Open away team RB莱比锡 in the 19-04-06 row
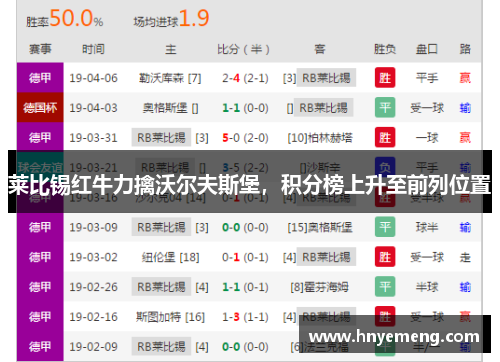 point(326,78)
